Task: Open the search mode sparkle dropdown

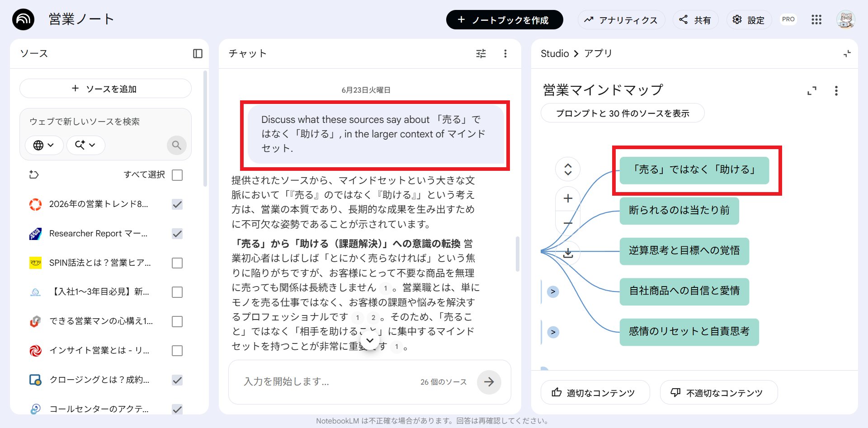Action: tap(85, 145)
